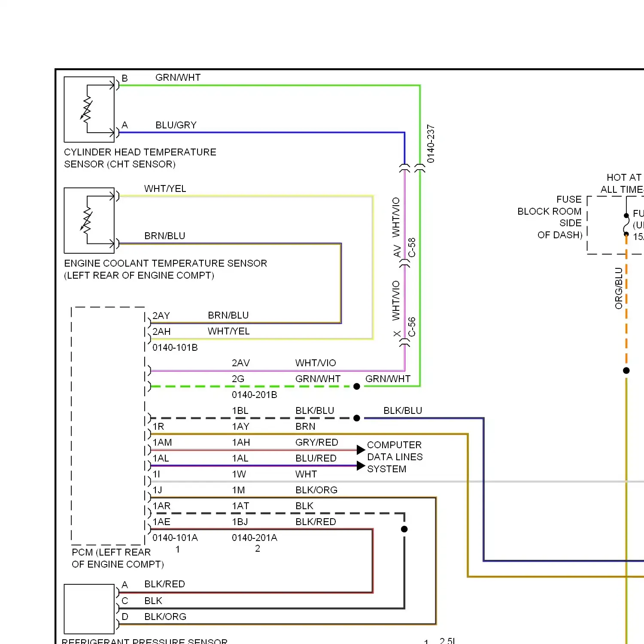Screen dimensions: 644x644
Task: Click the BLU/GRY wire label
Action: pos(176,125)
